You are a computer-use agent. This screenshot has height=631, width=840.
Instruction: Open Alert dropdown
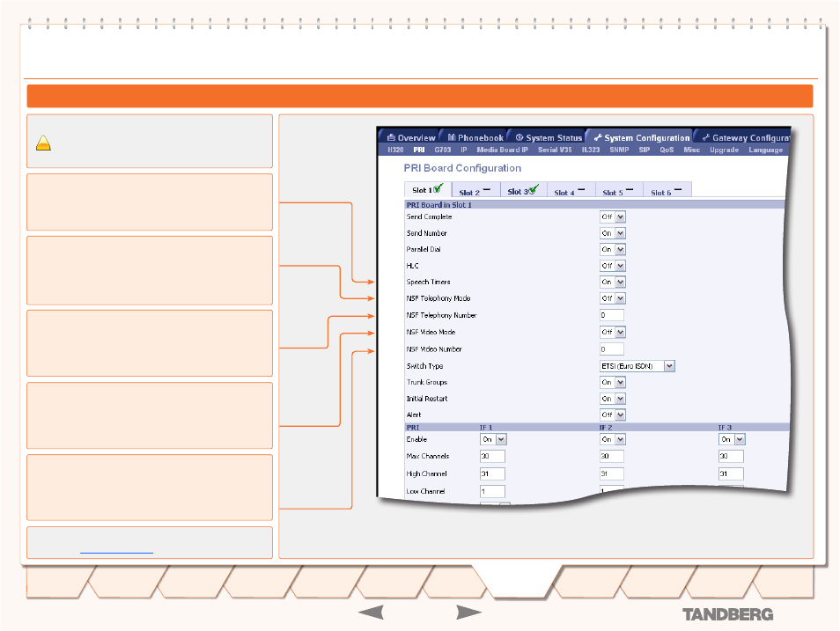pos(612,415)
